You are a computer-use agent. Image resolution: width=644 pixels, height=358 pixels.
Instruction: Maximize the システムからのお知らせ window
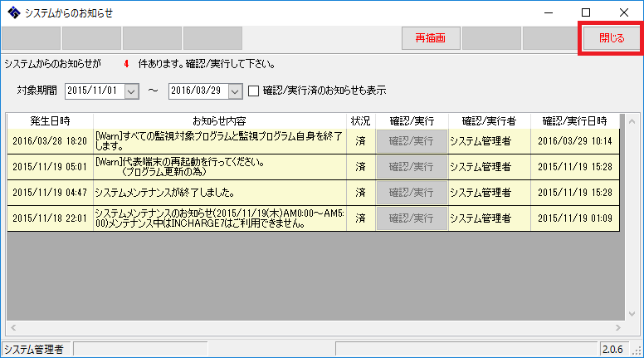586,12
